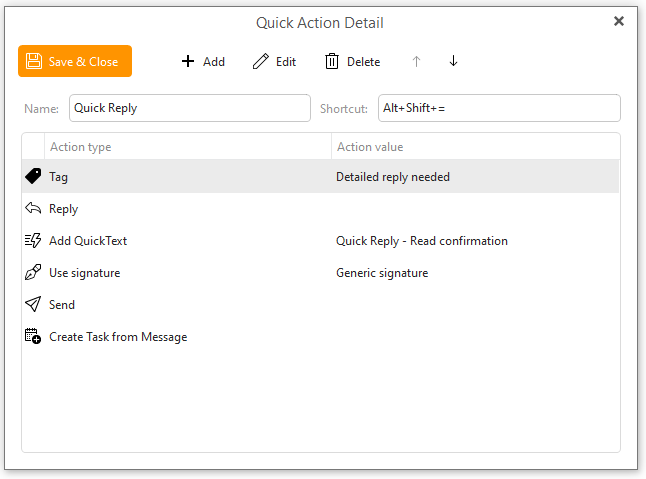Screen dimensions: 646x479
Task: Select Quick Reply - Read confirmation value
Action: [422, 241]
